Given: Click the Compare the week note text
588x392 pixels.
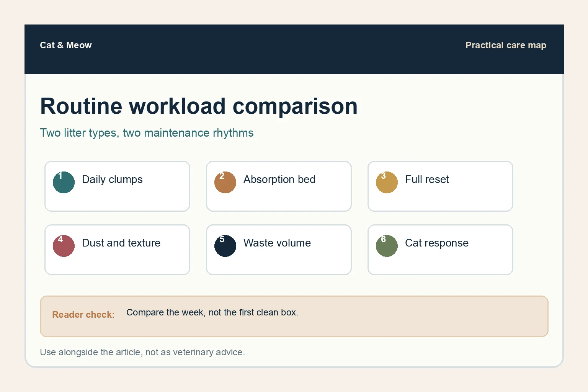Looking at the screenshot, I should pos(212,312).
